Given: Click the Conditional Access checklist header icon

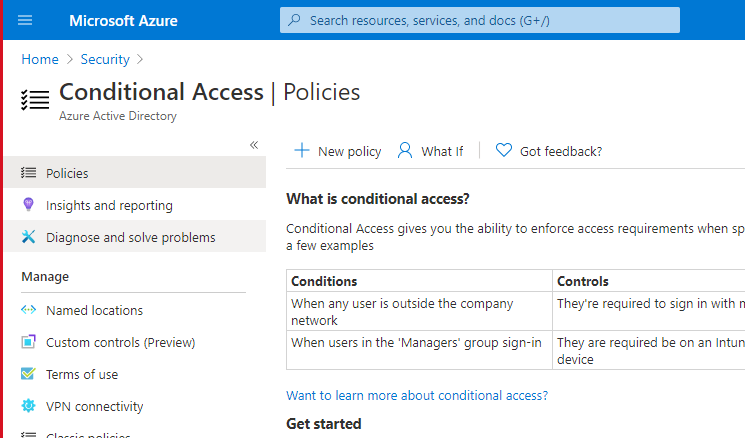Looking at the screenshot, I should tap(35, 100).
